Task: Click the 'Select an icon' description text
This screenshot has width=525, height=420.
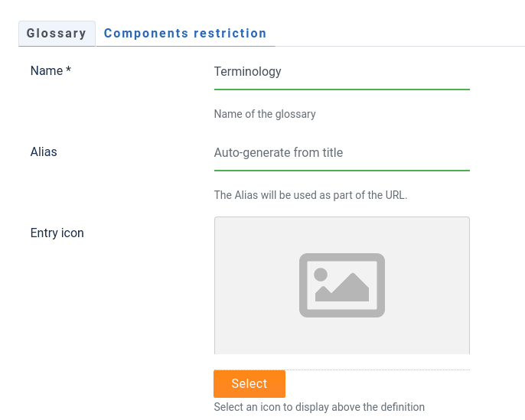Action: coord(319,407)
